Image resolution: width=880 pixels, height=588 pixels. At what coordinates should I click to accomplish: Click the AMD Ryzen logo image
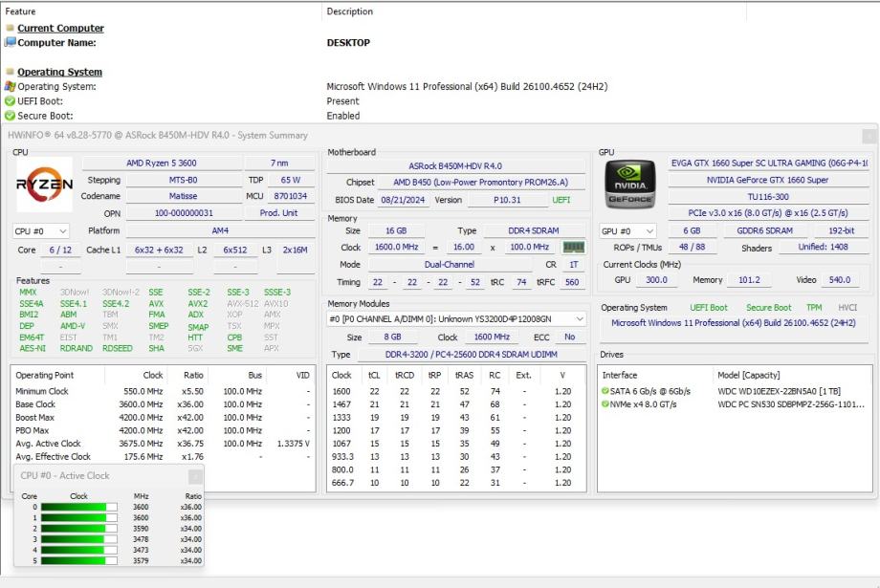tap(44, 185)
